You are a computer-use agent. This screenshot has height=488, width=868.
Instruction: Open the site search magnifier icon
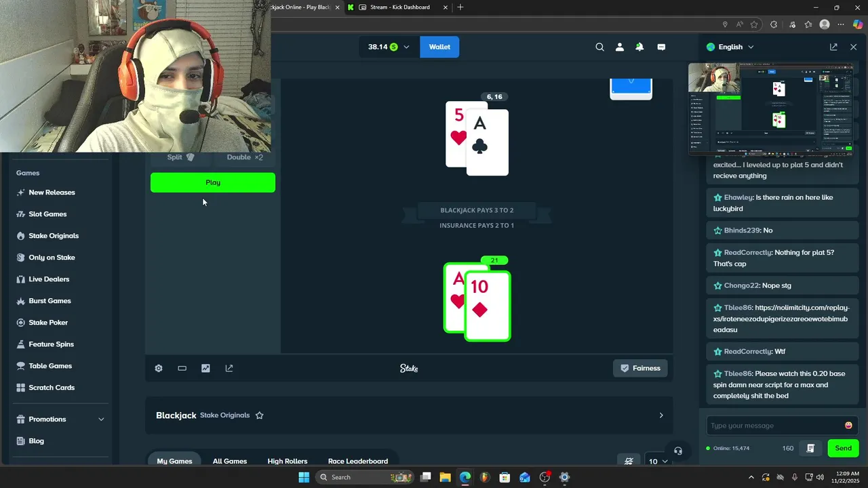(599, 47)
